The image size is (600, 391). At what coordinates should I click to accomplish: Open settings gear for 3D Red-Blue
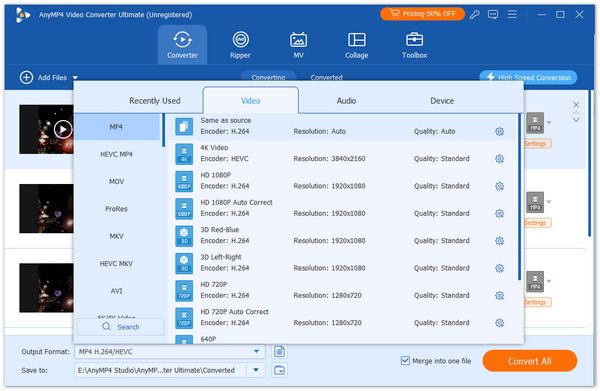(499, 241)
